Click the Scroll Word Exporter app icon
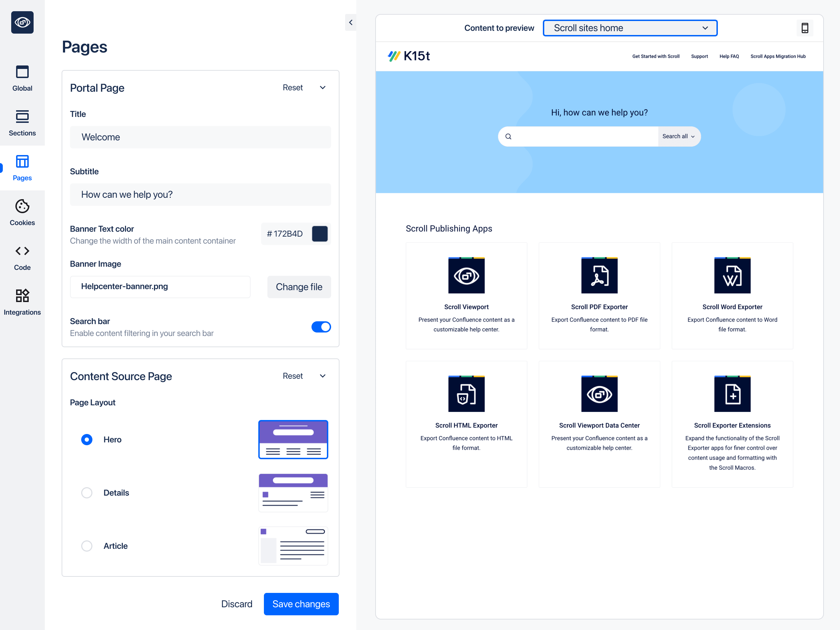This screenshot has width=840, height=630. [x=732, y=275]
